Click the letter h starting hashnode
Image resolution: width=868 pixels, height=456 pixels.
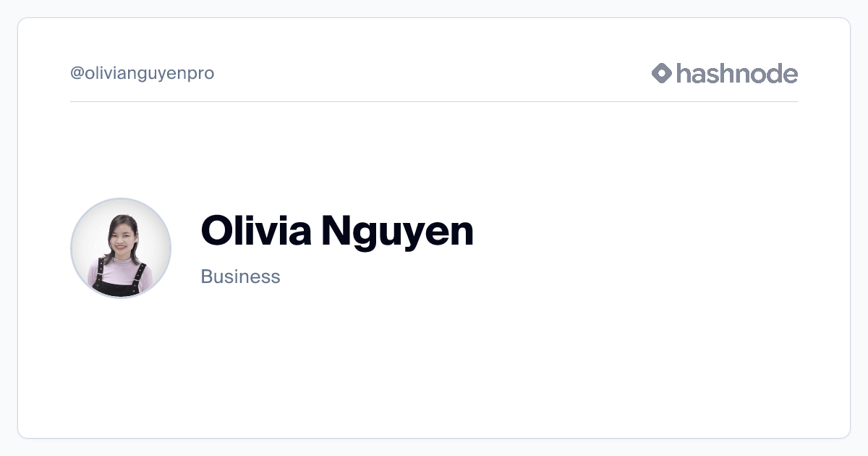pos(684,73)
